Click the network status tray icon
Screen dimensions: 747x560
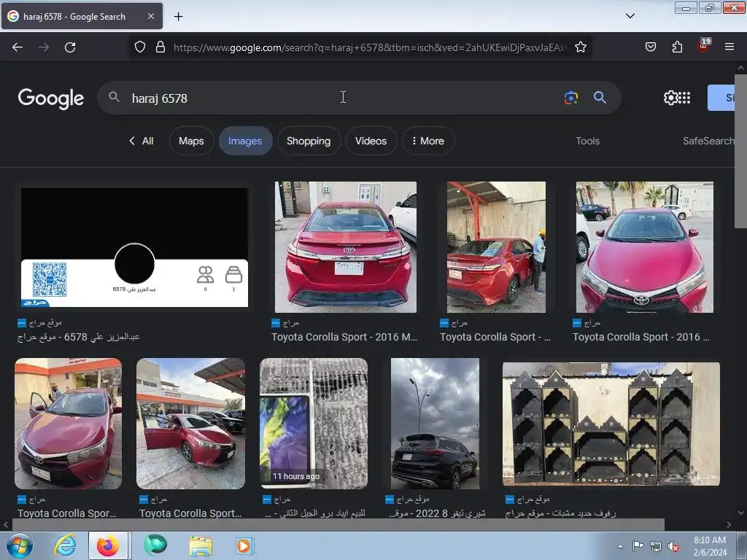(x=656, y=546)
